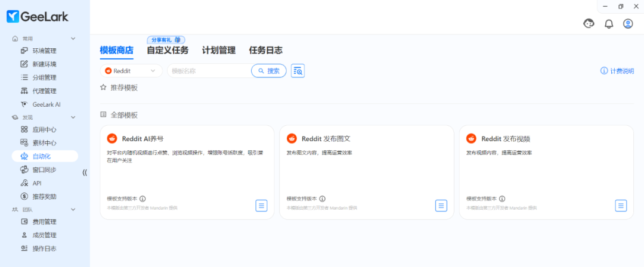Click the Reddit logo on AI养号 card
Viewport: 644px width, 267px height.
(112, 138)
